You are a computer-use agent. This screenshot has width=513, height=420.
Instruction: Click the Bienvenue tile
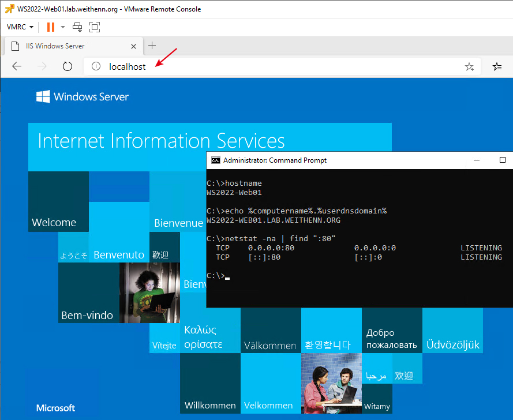click(x=178, y=201)
